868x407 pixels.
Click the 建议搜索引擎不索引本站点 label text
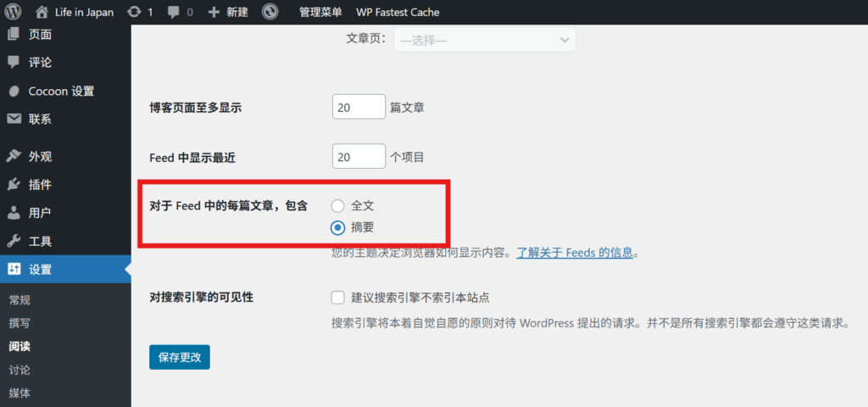click(420, 298)
